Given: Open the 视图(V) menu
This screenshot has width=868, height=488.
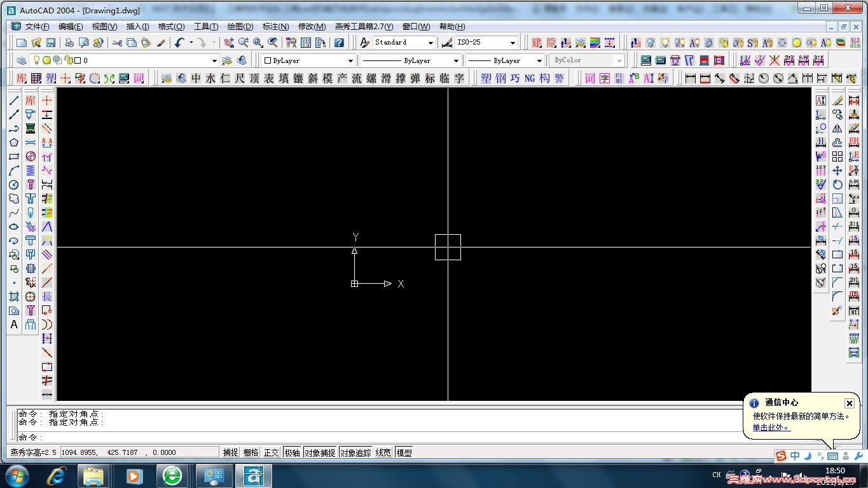Looking at the screenshot, I should click(104, 27).
